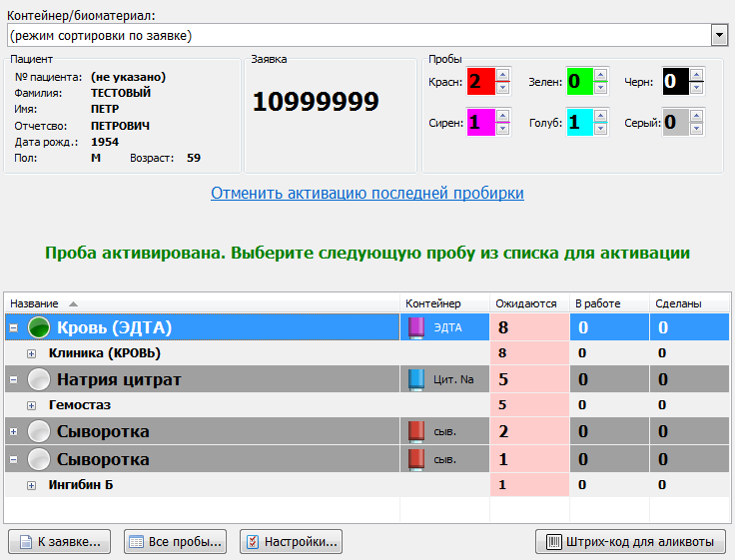Click the green status circle for Кровь (ЭДТА)

click(39, 327)
